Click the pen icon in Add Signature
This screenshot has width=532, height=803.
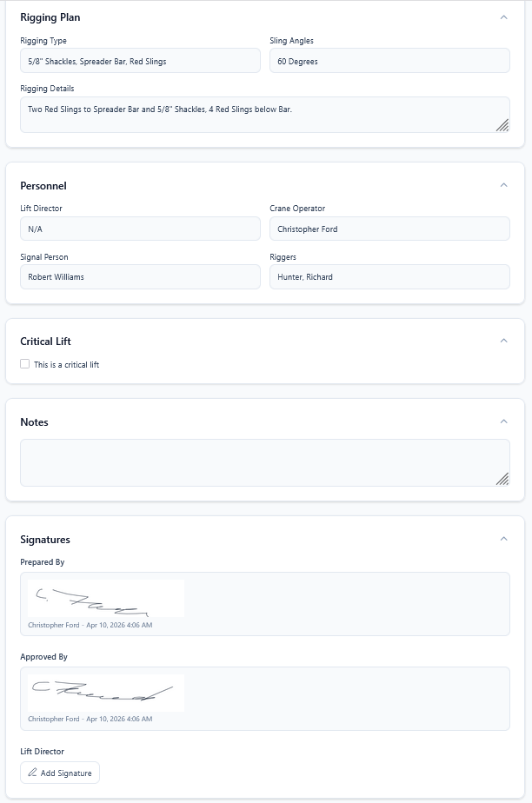(33, 773)
